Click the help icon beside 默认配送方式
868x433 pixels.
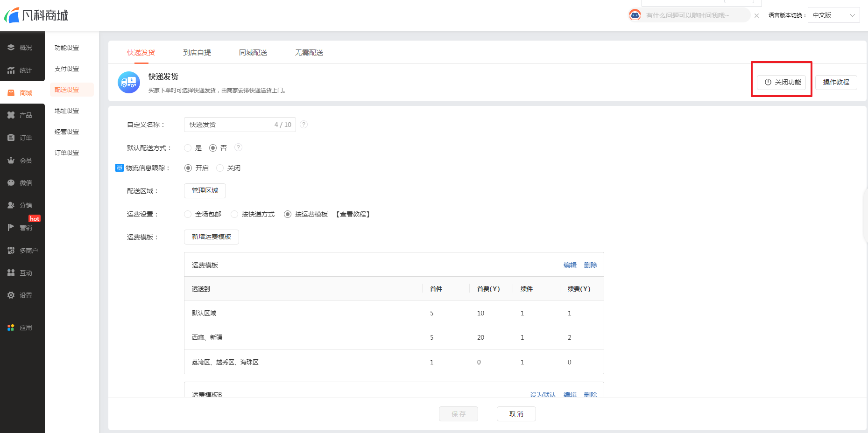click(x=238, y=147)
